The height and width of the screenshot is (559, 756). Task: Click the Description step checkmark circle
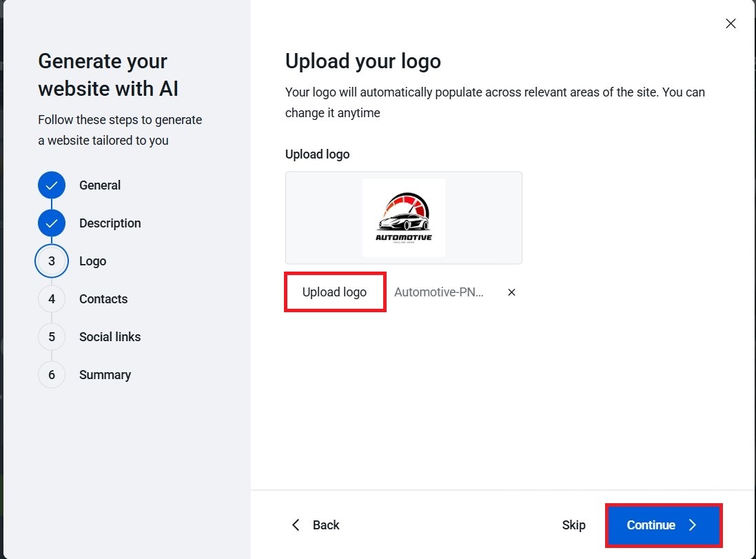pos(52,223)
